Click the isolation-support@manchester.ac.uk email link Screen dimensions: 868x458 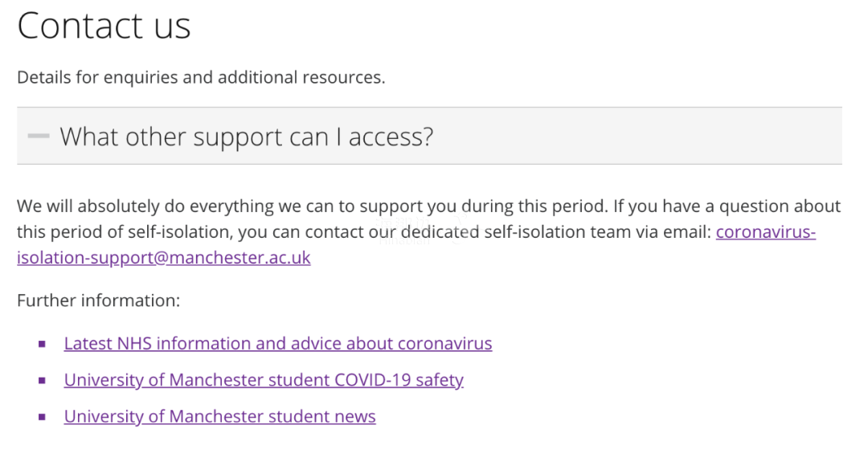[x=164, y=258]
